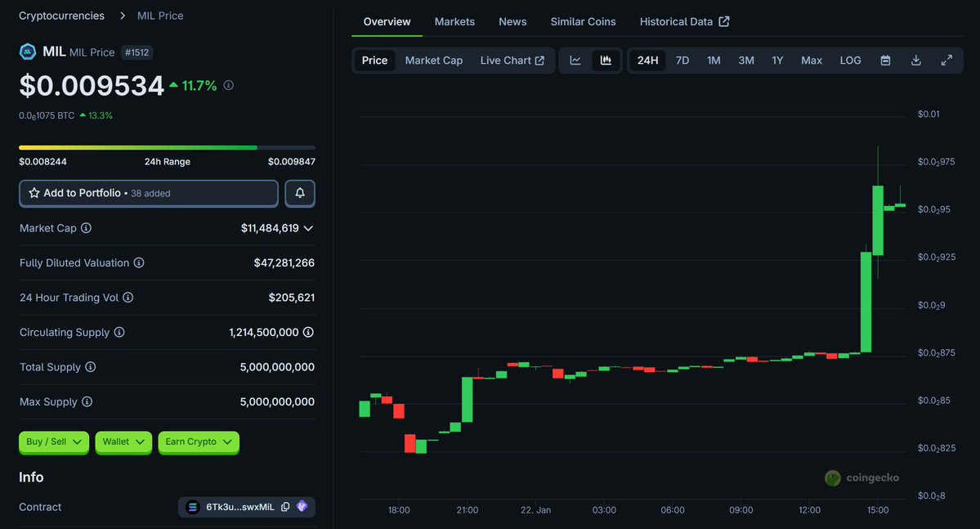The image size is (980, 529).
Task: Click the purple wallet icon by contract
Action: coord(302,506)
